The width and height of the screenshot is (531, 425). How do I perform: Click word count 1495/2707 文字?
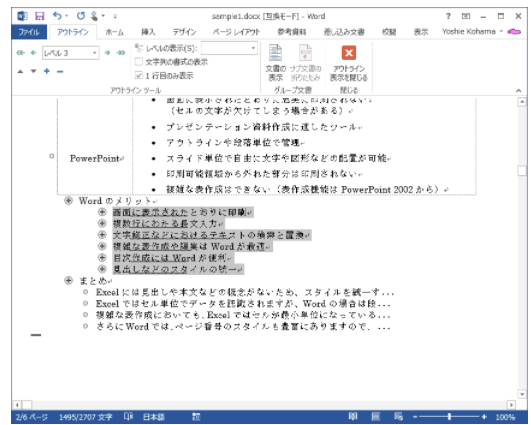coord(85,417)
